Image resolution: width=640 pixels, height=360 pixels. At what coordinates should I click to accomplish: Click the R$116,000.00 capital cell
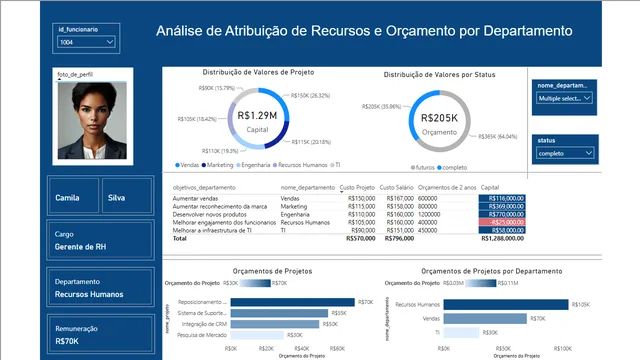[x=502, y=198]
